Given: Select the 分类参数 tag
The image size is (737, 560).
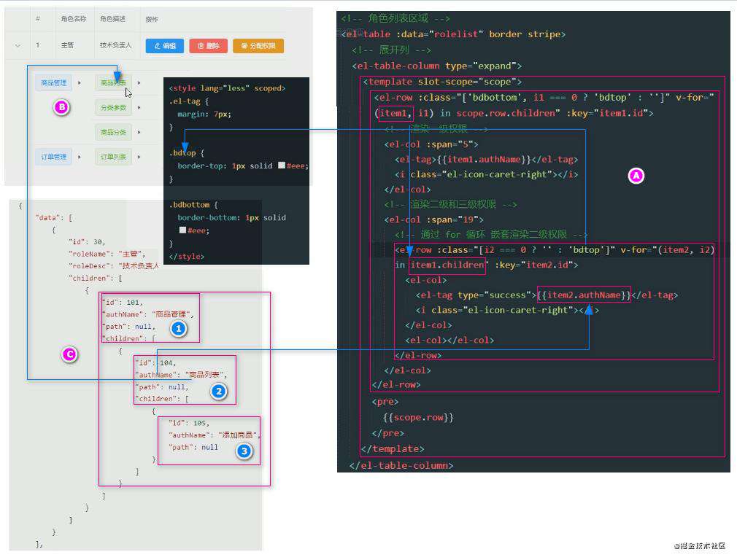Looking at the screenshot, I should click(113, 108).
